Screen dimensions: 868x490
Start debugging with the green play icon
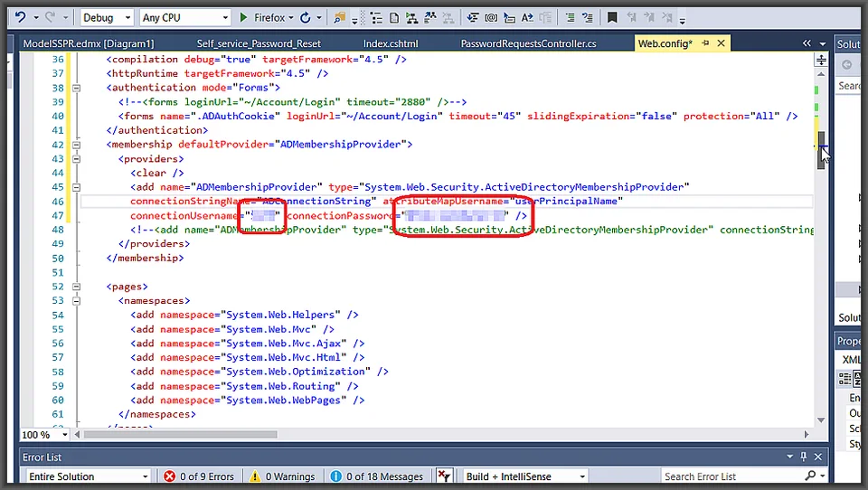[243, 18]
